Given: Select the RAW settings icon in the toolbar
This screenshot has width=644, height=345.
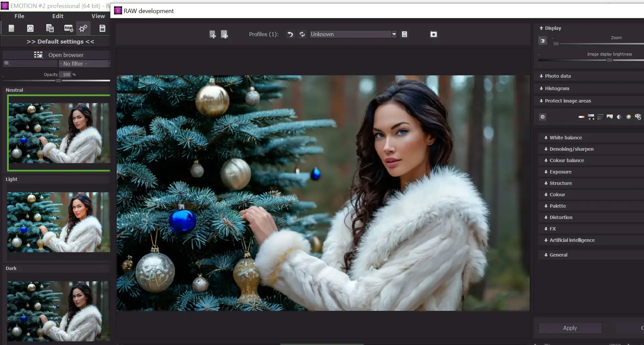Looking at the screenshot, I should 68,28.
